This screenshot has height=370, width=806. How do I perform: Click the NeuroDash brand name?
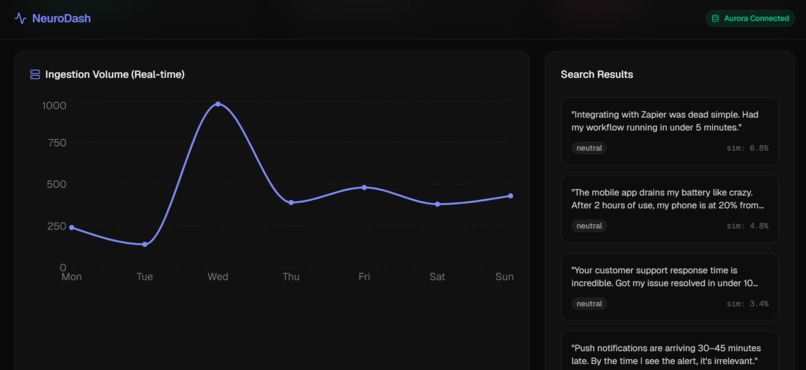coord(61,18)
